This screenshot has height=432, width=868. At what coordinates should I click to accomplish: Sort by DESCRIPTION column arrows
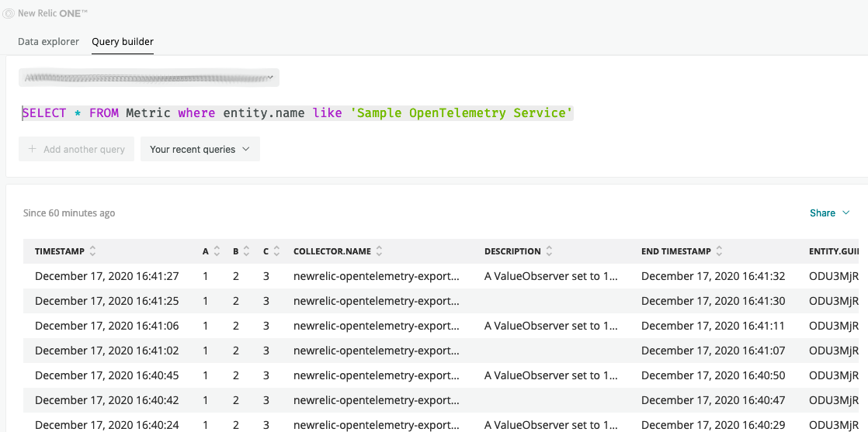click(549, 251)
